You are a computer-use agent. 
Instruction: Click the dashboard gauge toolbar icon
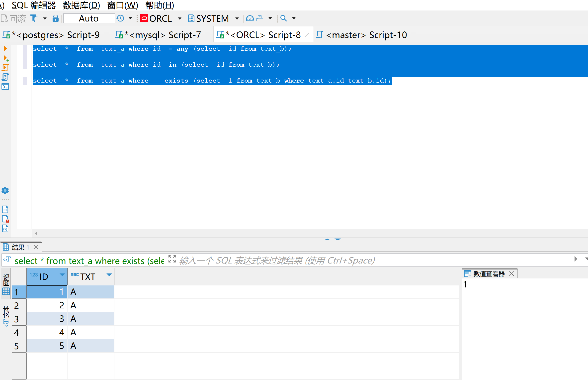(250, 18)
